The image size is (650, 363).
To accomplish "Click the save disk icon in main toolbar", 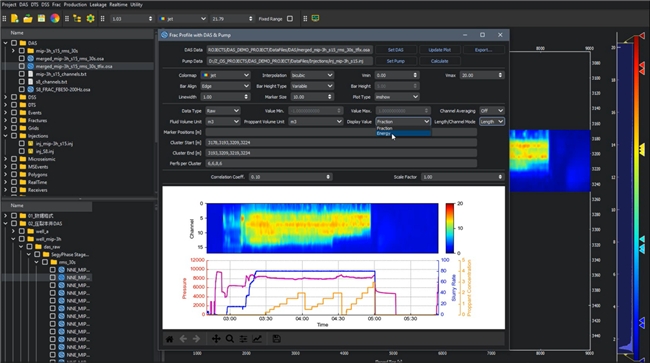I will pos(41,18).
